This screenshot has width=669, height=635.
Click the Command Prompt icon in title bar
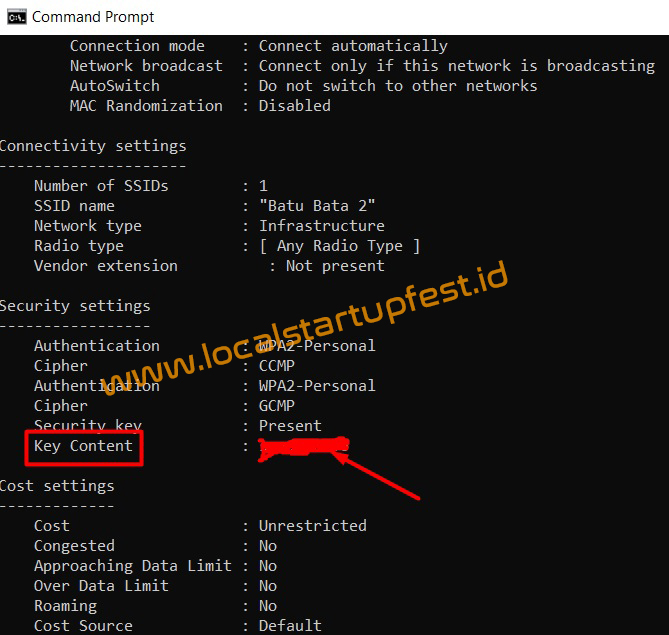point(15,16)
